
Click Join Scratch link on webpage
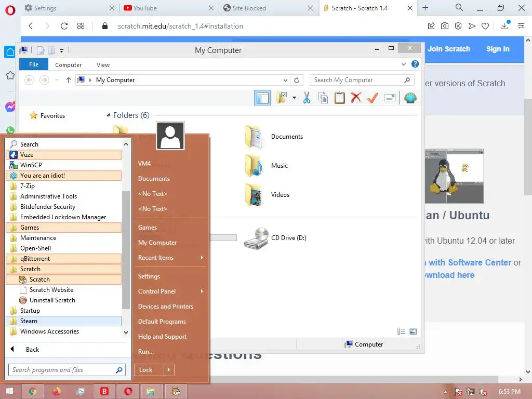click(449, 49)
